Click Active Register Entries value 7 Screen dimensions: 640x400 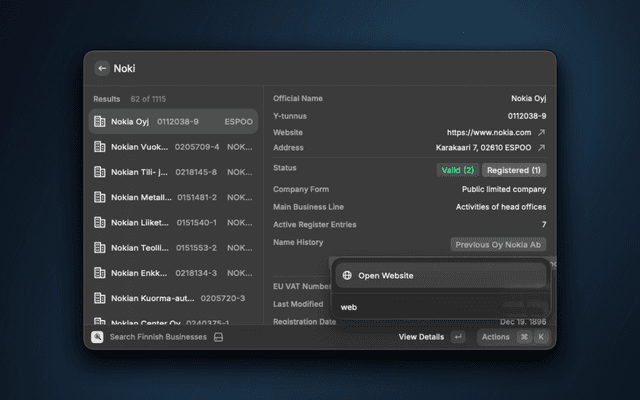pos(544,224)
